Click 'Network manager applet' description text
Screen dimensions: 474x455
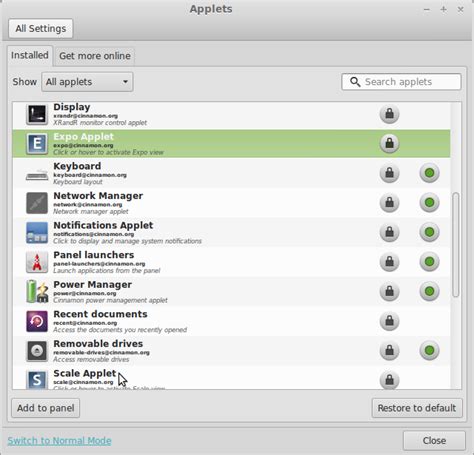[x=91, y=212]
